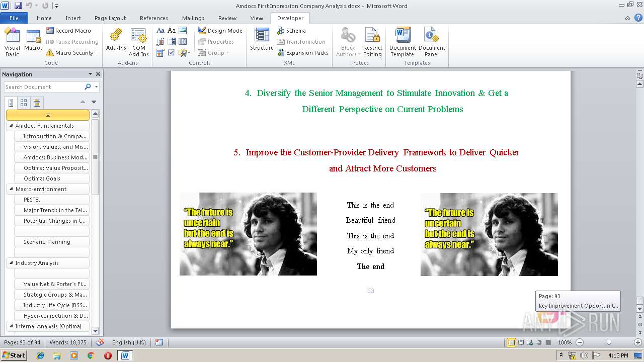Browse headings in Navigation pane
This screenshot has height=362, width=644.
(x=11, y=103)
